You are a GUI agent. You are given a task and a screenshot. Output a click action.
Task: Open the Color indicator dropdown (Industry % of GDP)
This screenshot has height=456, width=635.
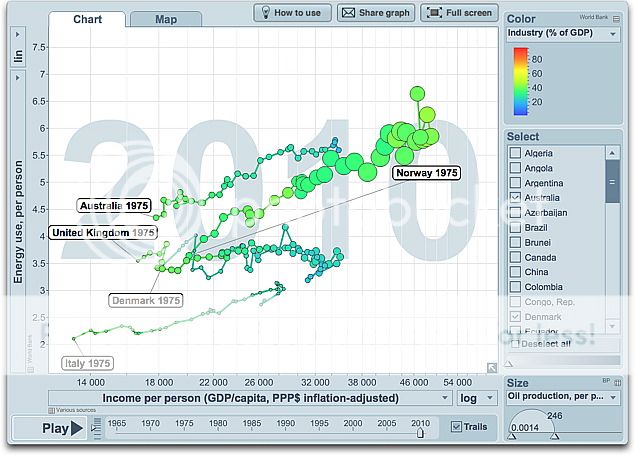(x=563, y=34)
